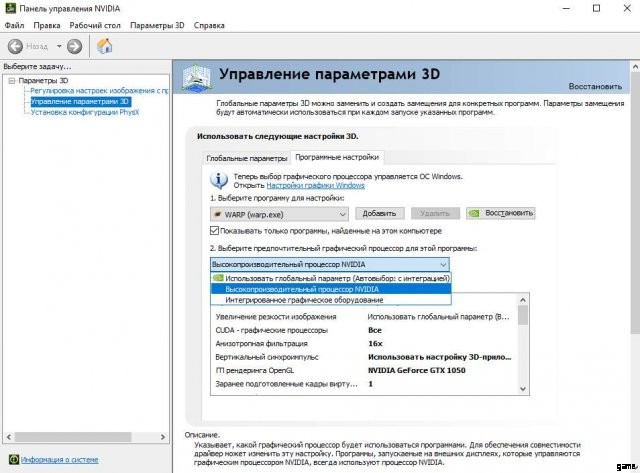Select Регулировка настроек изображения tree item
This screenshot has width=640, height=473.
[x=99, y=91]
